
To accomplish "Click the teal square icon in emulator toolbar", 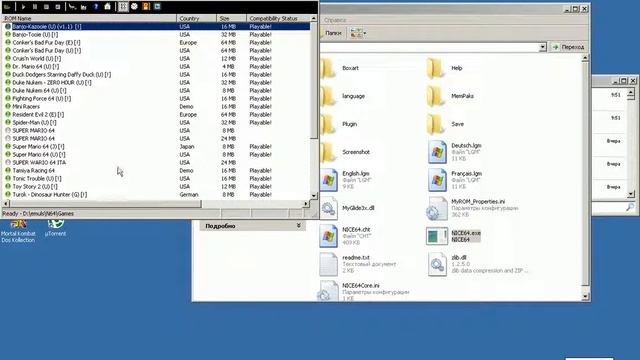I will point(157,7).
